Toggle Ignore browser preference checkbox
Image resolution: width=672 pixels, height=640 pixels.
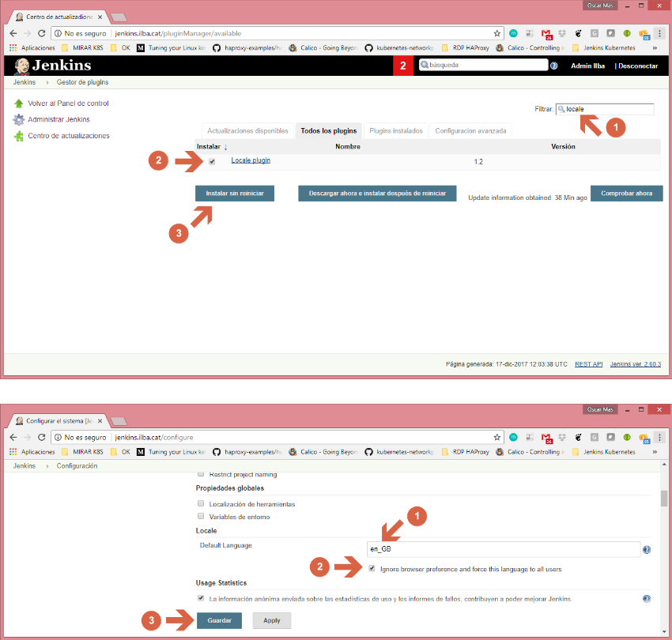[x=372, y=568]
